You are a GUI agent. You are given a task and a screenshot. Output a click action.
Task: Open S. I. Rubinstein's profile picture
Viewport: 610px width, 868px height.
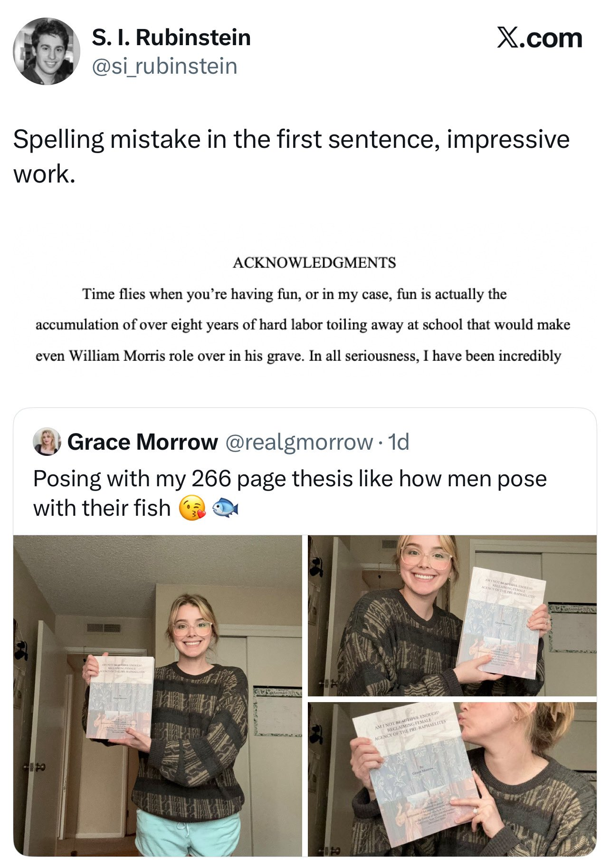click(47, 51)
